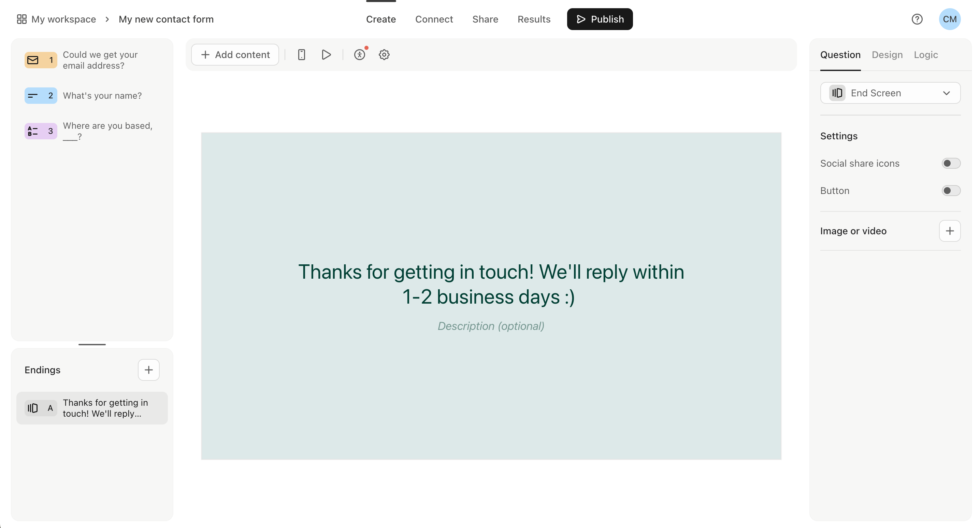Turn on the Button toggle
The image size is (980, 528).
[x=950, y=190]
